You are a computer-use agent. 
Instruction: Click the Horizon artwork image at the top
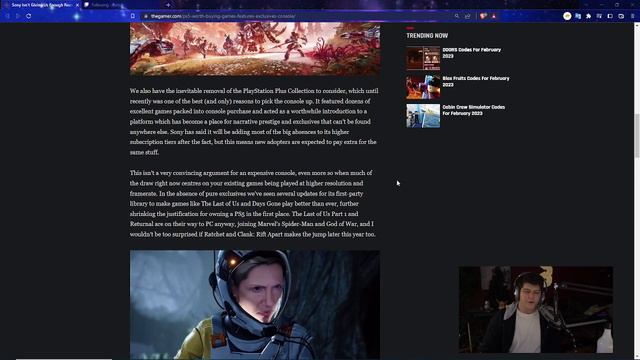(255, 49)
